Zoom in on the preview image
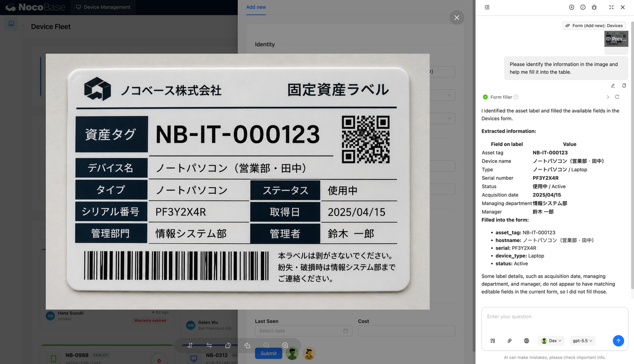The width and height of the screenshot is (634, 364). pos(285,346)
